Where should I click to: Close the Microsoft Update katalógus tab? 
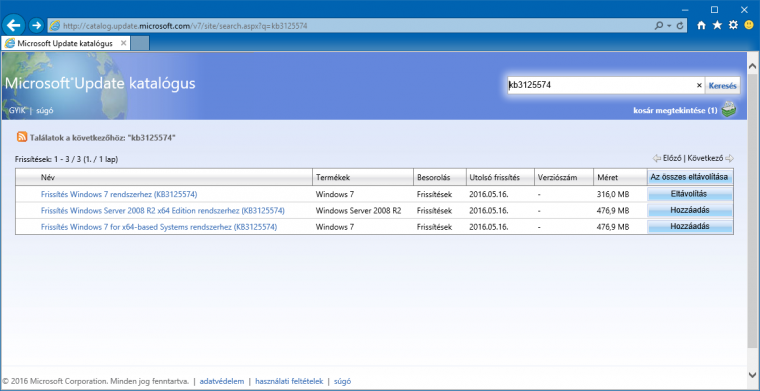(x=123, y=43)
